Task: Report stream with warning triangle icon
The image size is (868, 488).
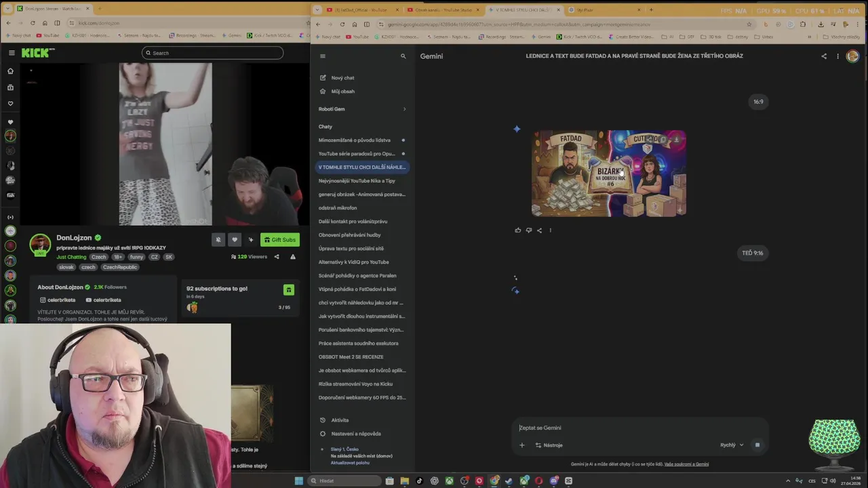Action: click(293, 257)
